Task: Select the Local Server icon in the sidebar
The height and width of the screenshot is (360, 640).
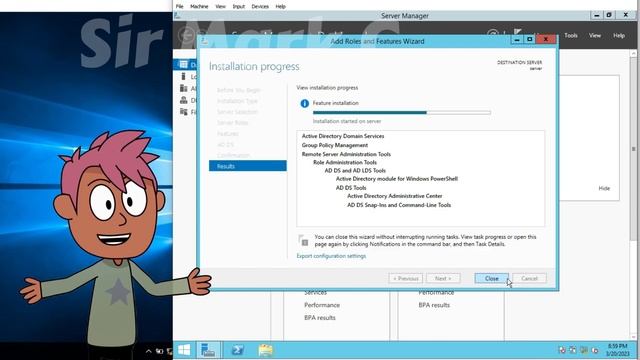Action: 183,76
